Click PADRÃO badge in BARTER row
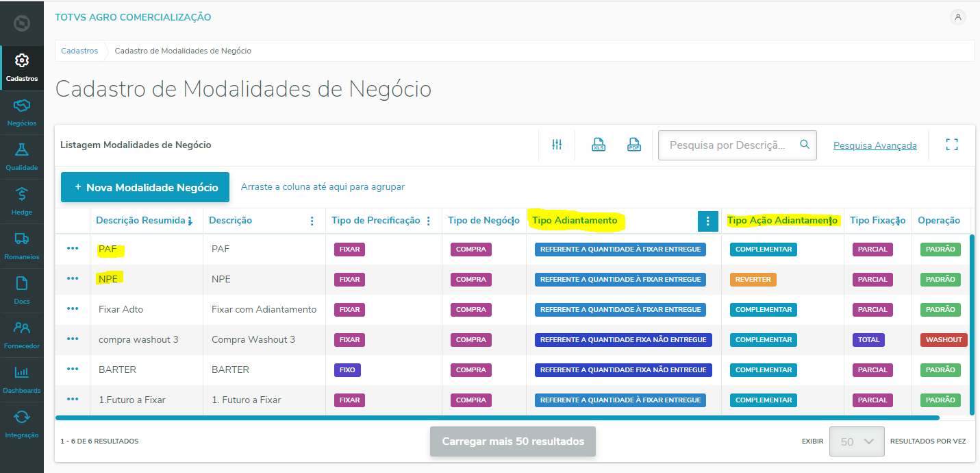The image size is (980, 473). point(940,369)
